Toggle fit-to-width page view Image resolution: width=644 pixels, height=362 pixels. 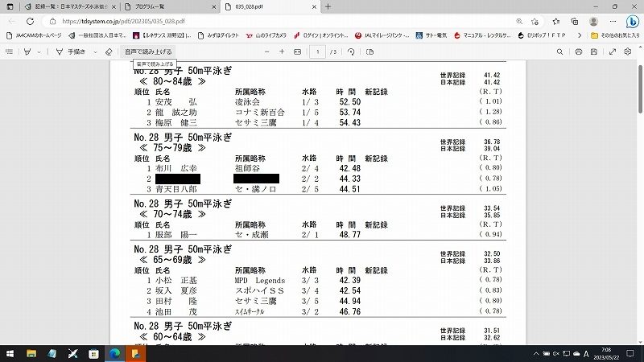298,51
